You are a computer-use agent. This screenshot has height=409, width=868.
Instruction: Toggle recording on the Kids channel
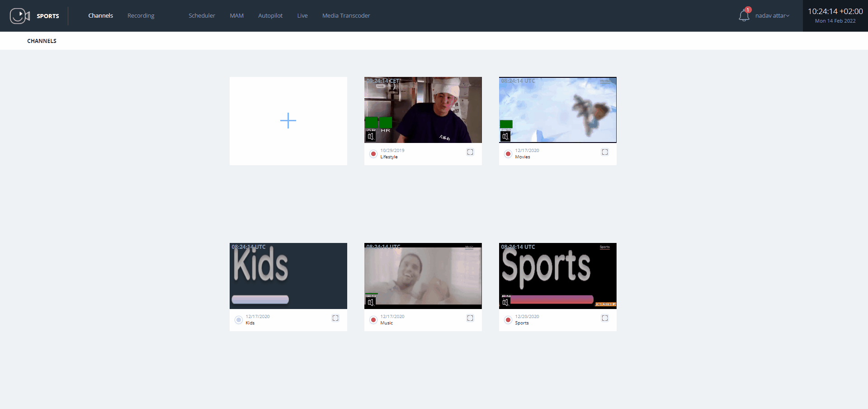238,320
